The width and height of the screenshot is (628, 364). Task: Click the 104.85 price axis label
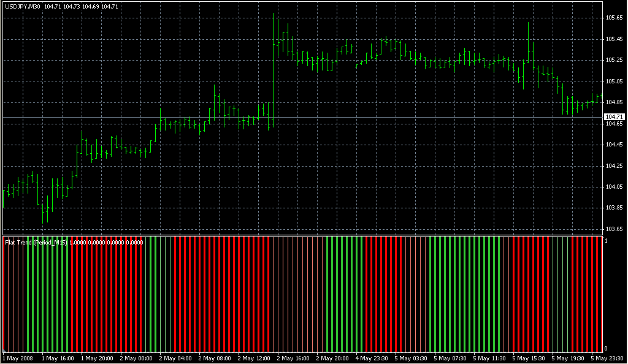[x=614, y=102]
